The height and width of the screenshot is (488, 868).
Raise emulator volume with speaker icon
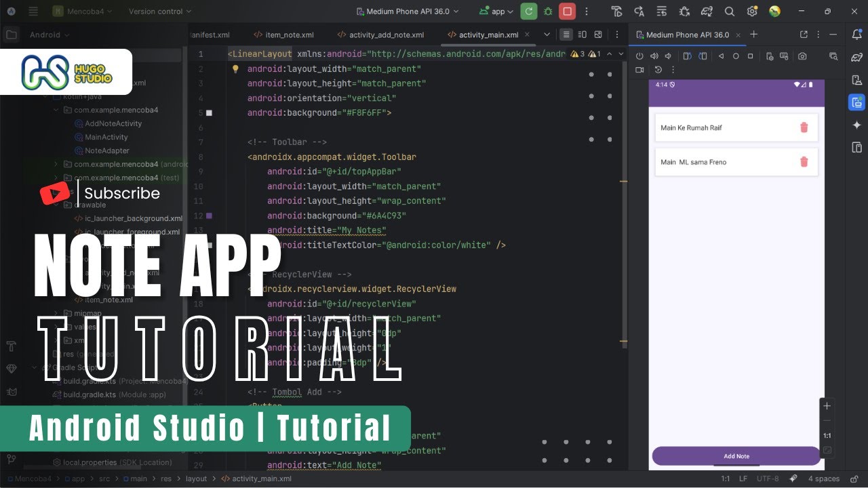pyautogui.click(x=654, y=56)
